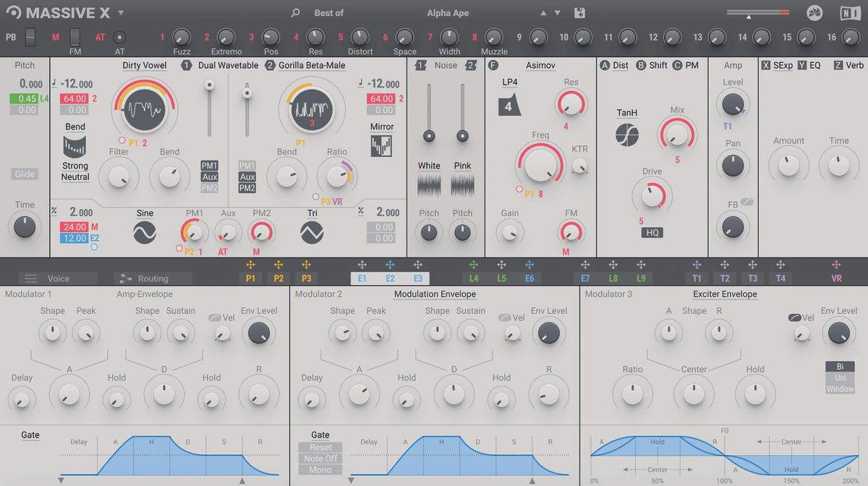Image resolution: width=868 pixels, height=486 pixels.
Task: Toggle Bi polarity in Modulator 3
Action: tap(839, 367)
